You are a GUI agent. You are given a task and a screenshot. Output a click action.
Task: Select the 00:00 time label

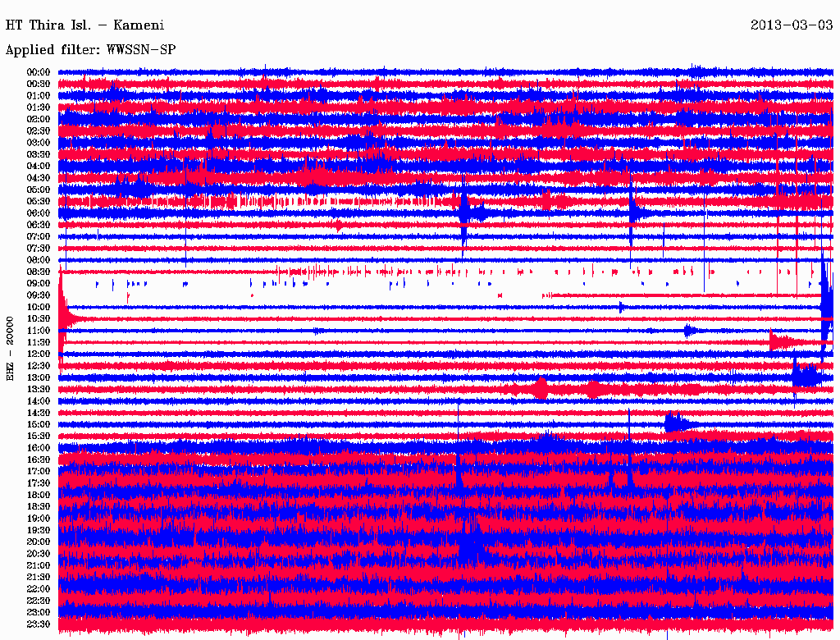(x=39, y=72)
